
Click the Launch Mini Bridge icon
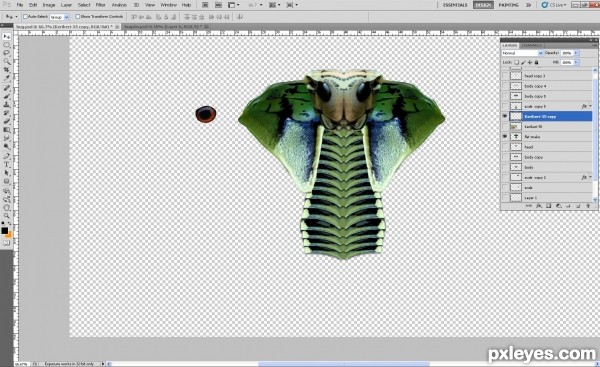pos(218,5)
